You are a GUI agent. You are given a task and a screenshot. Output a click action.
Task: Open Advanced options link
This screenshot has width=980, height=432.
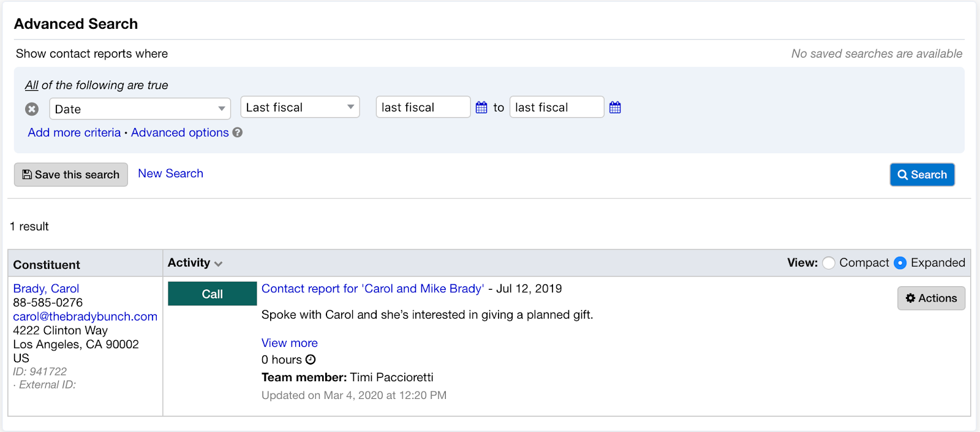tap(179, 132)
